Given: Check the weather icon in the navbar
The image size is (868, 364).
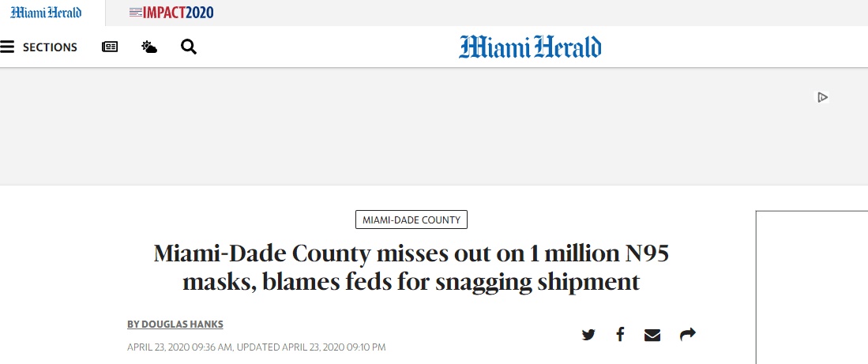Looking at the screenshot, I should pos(149,47).
